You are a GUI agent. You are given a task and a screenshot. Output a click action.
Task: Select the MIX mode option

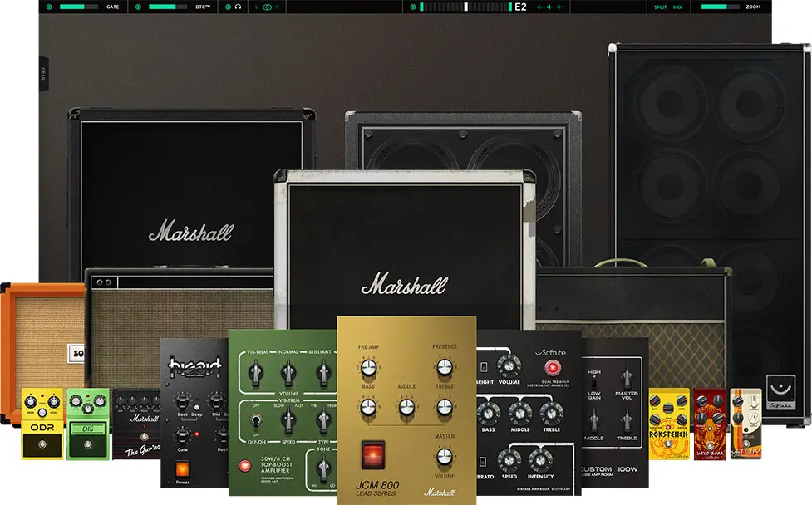click(677, 7)
